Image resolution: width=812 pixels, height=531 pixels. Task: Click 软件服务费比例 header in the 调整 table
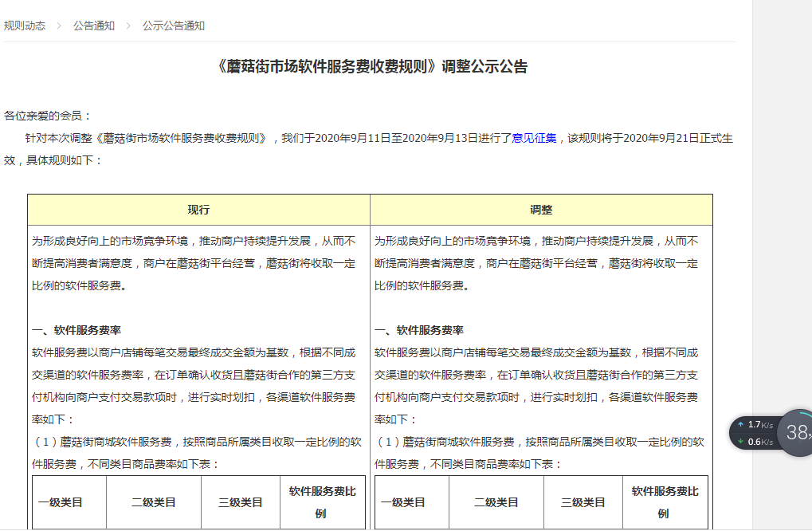click(x=665, y=502)
